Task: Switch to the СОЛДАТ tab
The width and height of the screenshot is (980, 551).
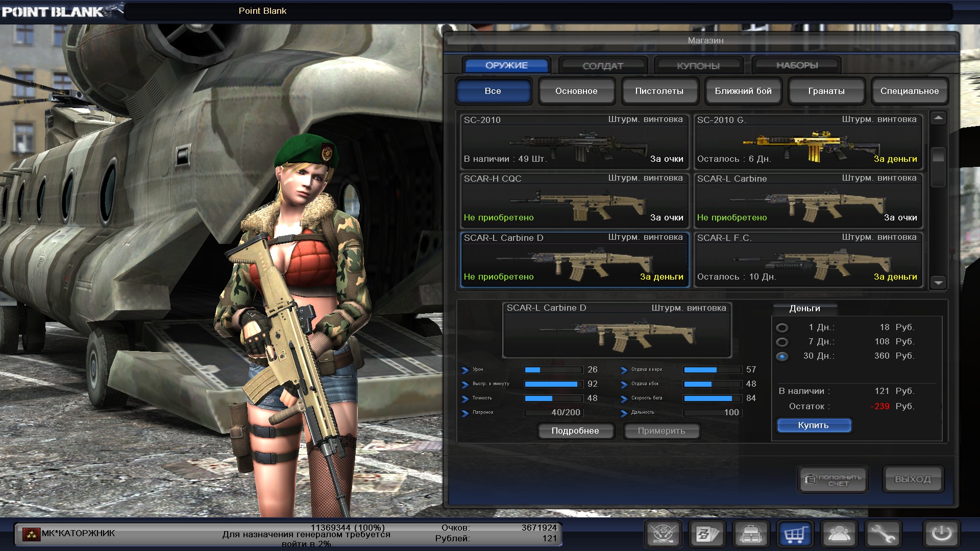Action: coord(603,65)
